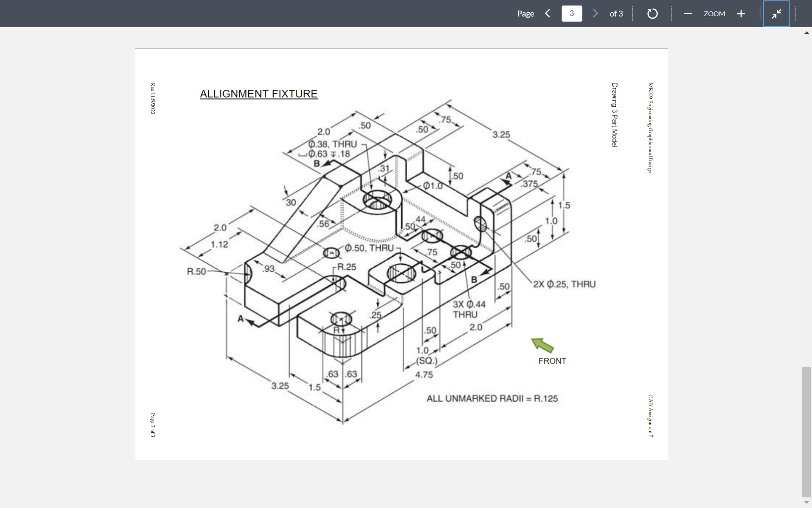This screenshot has width=812, height=508.
Task: Rotate the PDF page
Action: tap(652, 14)
